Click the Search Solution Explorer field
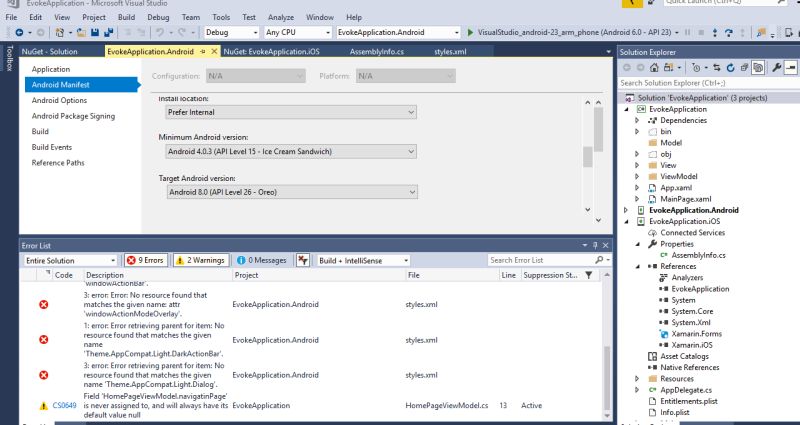This screenshot has height=425, width=800. (708, 83)
